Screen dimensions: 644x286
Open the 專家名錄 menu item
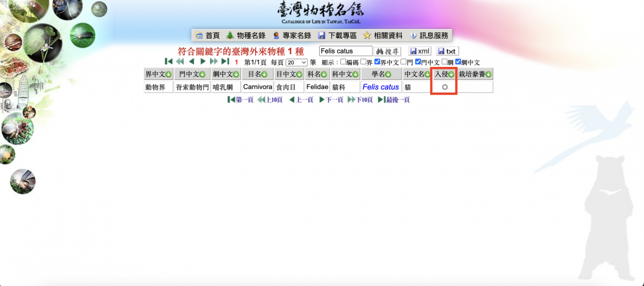click(x=291, y=35)
